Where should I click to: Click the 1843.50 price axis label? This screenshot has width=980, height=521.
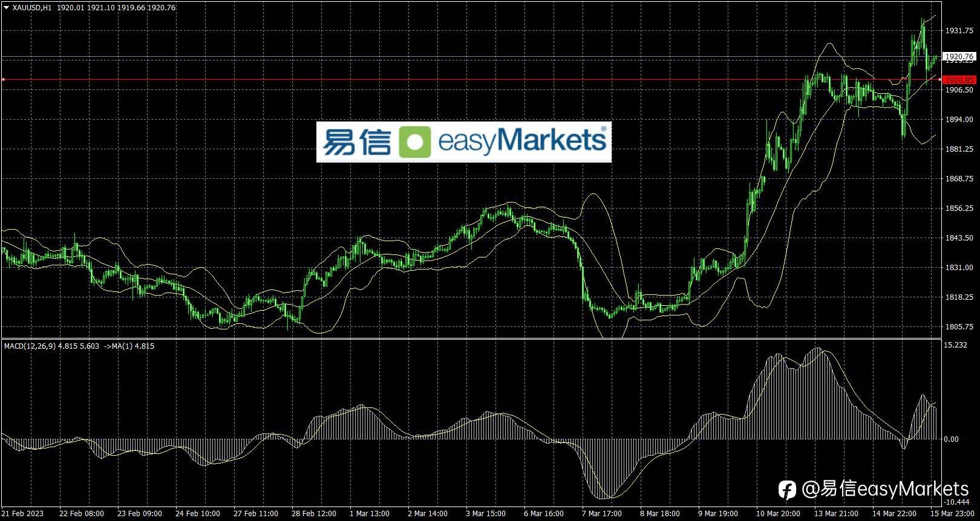click(959, 238)
